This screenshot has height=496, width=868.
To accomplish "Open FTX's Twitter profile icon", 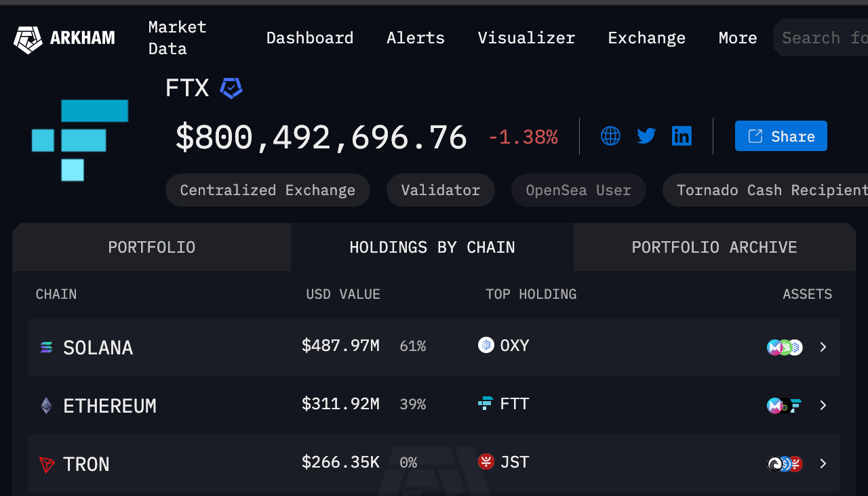I will (x=646, y=136).
